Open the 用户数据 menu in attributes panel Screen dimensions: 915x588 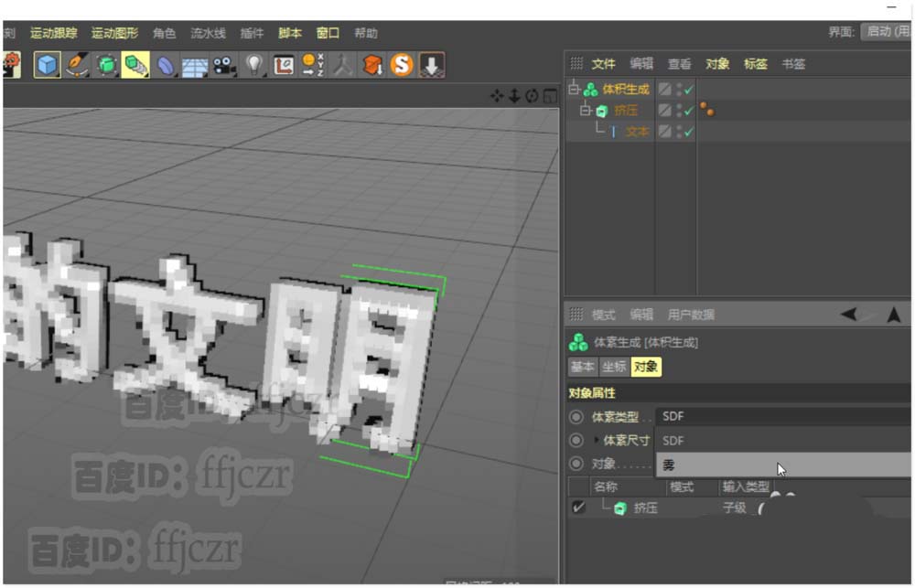(x=691, y=315)
